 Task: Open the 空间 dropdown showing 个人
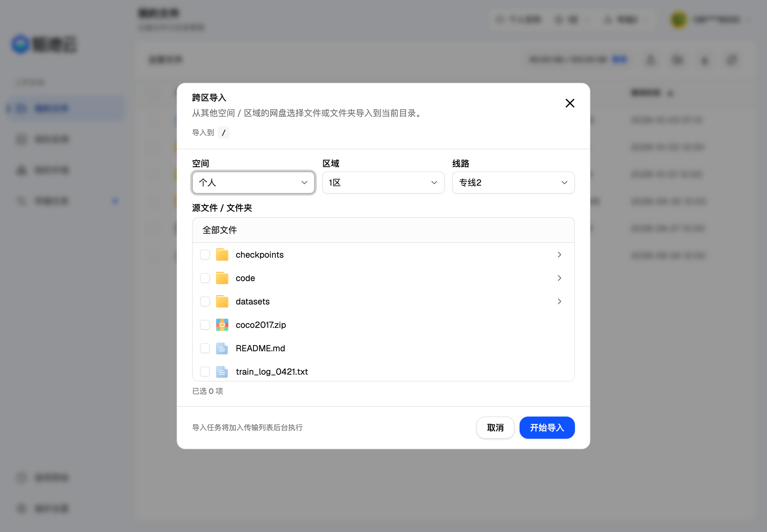click(x=253, y=183)
